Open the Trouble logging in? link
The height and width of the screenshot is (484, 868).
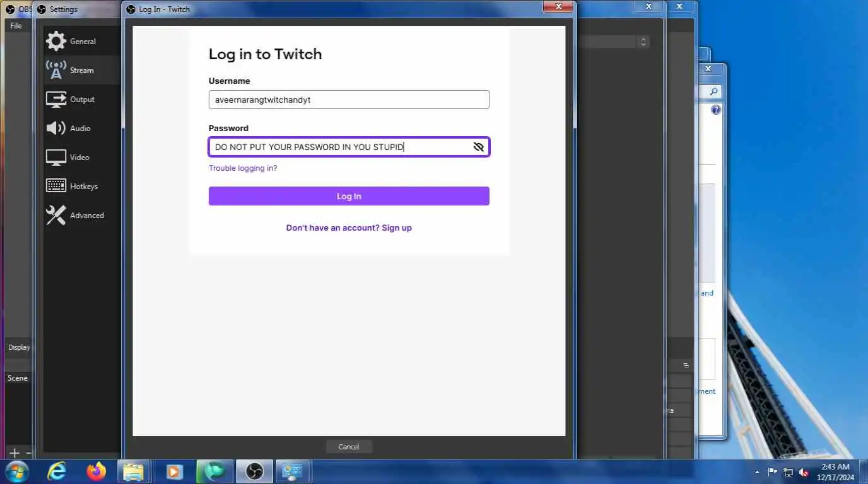click(243, 168)
